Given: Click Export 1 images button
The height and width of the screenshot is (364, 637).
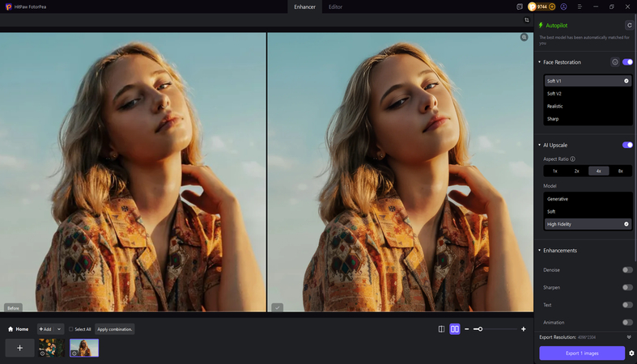Looking at the screenshot, I should (x=582, y=353).
